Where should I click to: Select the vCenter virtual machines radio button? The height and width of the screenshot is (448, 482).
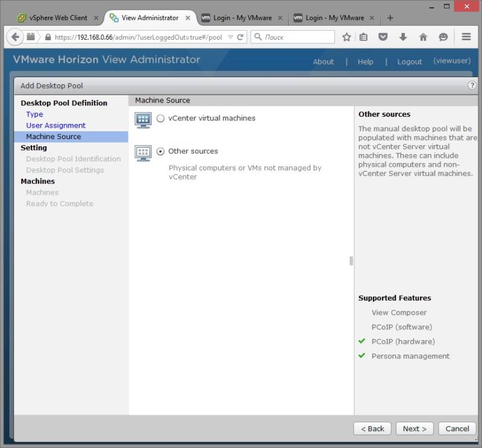tap(160, 118)
